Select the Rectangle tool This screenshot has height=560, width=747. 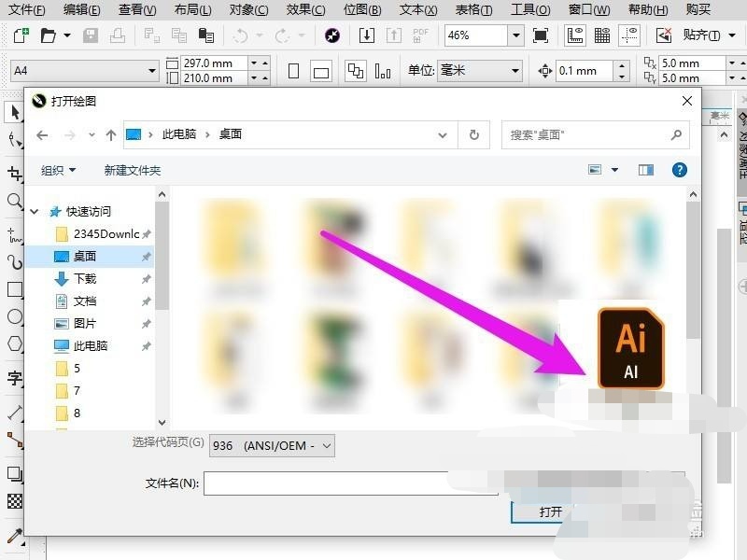[x=15, y=289]
